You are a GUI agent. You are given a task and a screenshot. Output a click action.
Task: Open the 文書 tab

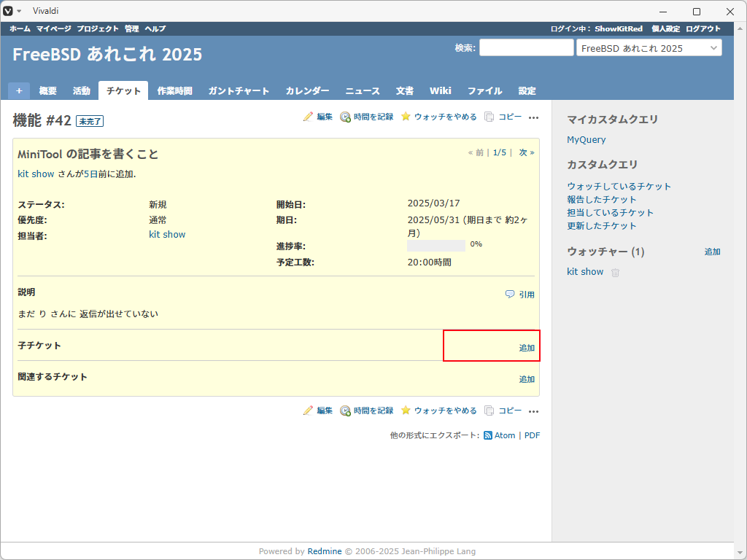(404, 90)
